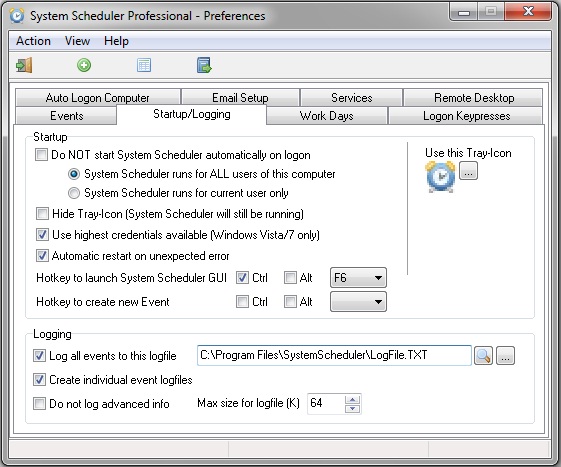Switch to the Remote Desktop tab
The height and width of the screenshot is (467, 561).
474,97
